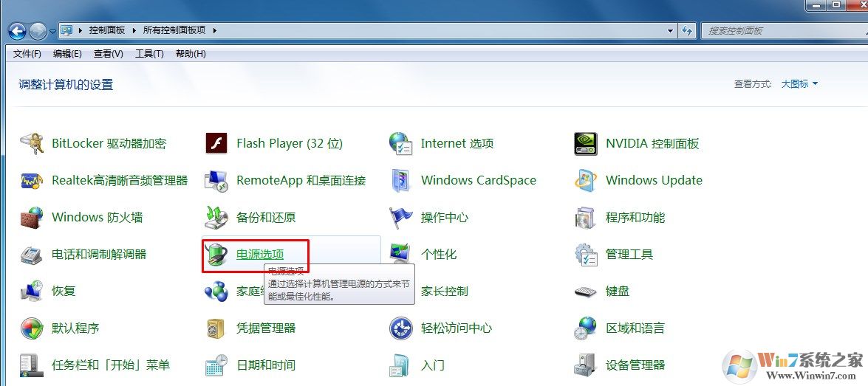This screenshot has height=386, width=868.
Task: Open the 工具(T) menu
Action: pos(149,54)
